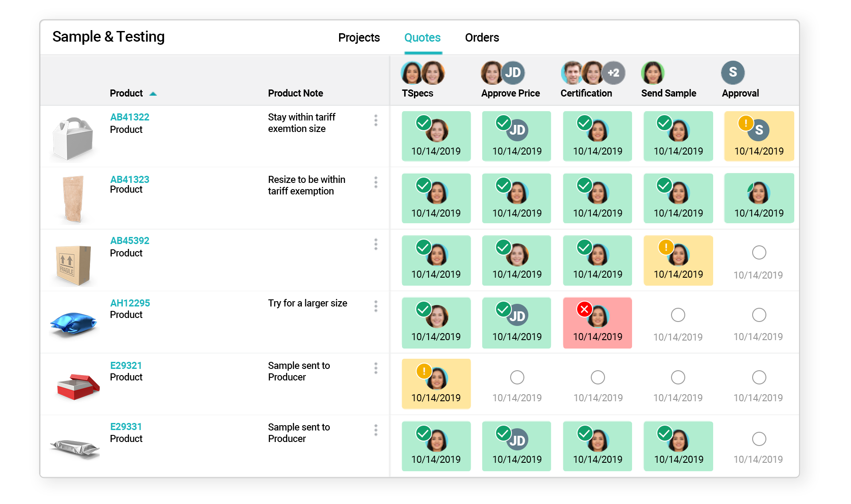Toggle the empty circle for AB45392 Approval
The image size is (851, 504).
click(759, 252)
